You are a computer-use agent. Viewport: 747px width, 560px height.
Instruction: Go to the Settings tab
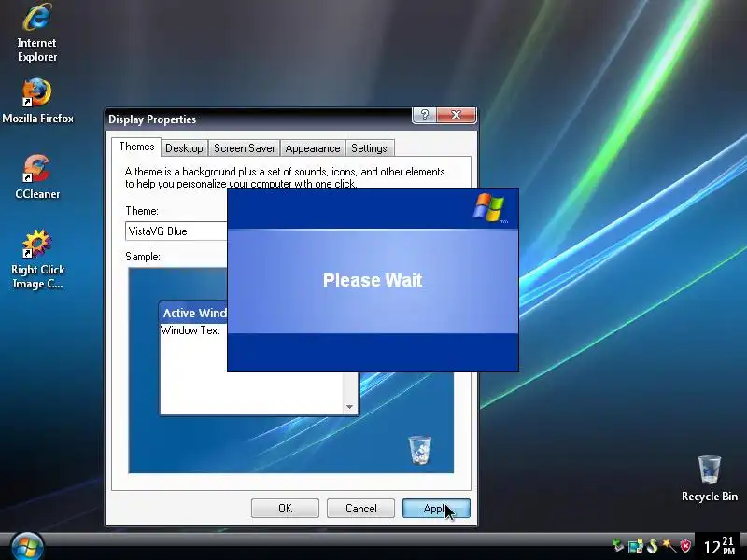click(369, 148)
